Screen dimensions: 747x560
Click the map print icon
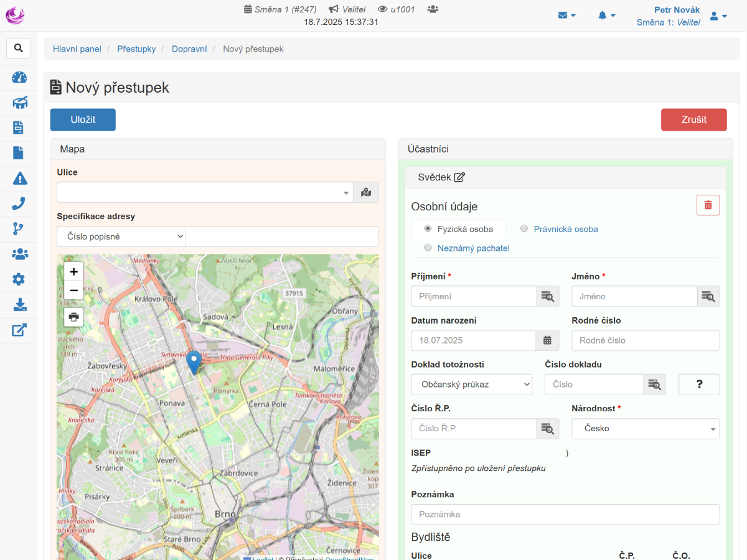click(x=73, y=317)
